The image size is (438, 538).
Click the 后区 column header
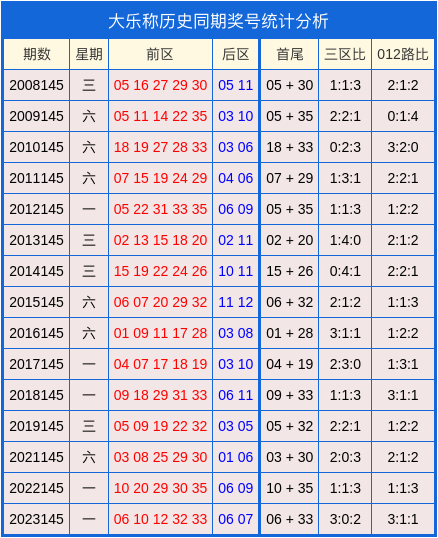point(236,54)
